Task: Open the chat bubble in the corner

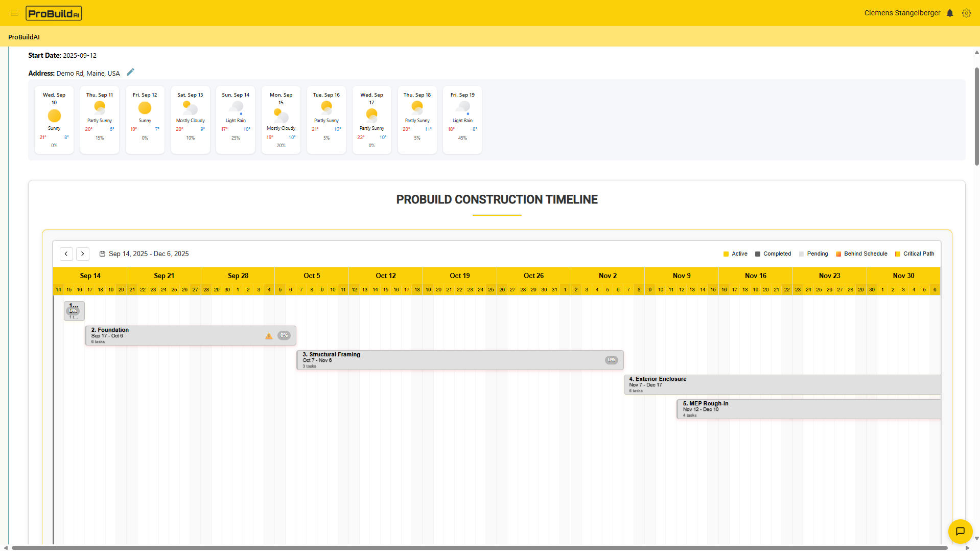Action: click(x=960, y=532)
